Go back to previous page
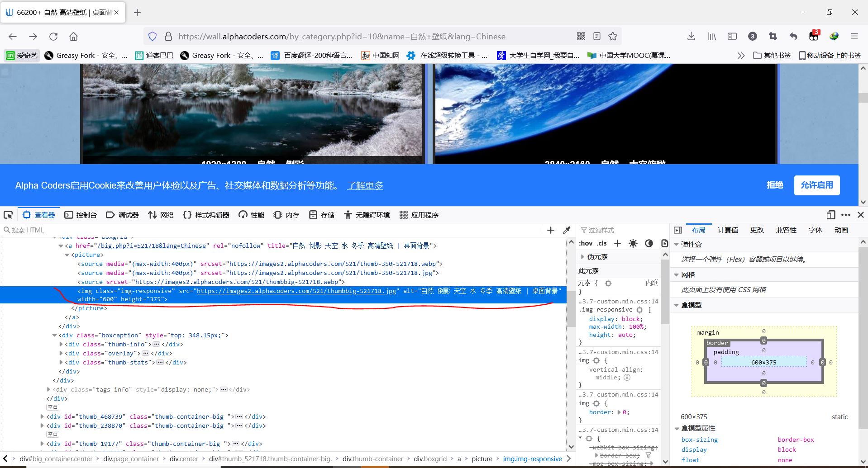The image size is (868, 468). (13, 37)
